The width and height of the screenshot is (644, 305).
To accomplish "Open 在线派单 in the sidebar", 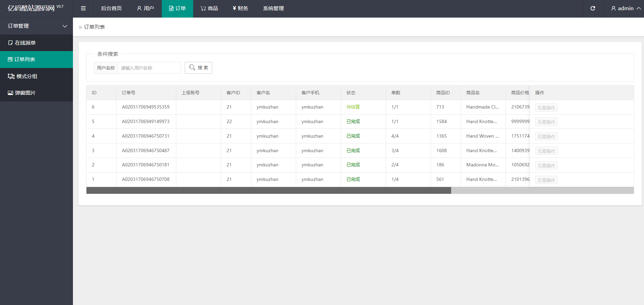I will click(36, 43).
